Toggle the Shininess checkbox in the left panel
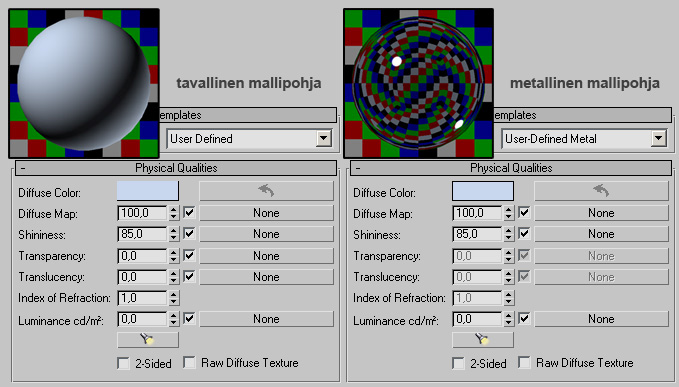Viewport: 679px width, 387px height. tap(189, 234)
